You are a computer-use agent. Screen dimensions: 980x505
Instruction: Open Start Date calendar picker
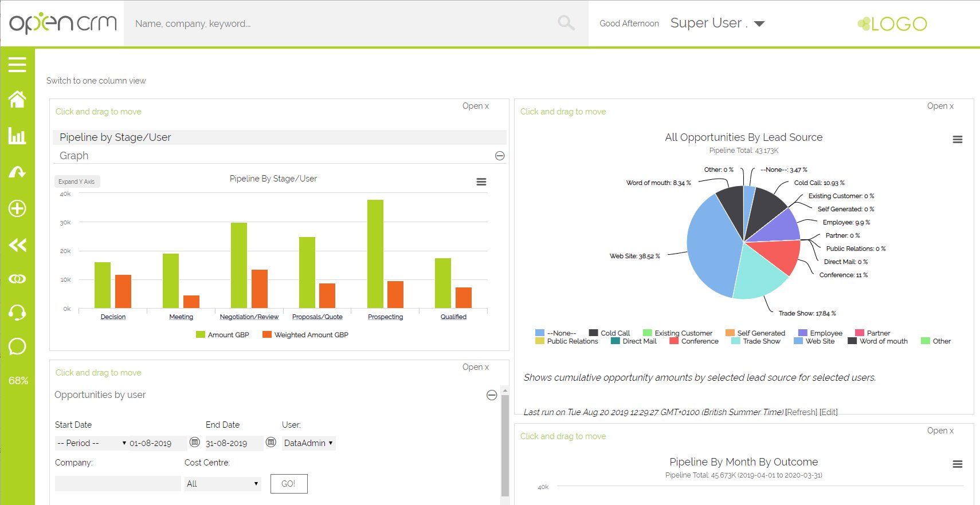(x=195, y=442)
